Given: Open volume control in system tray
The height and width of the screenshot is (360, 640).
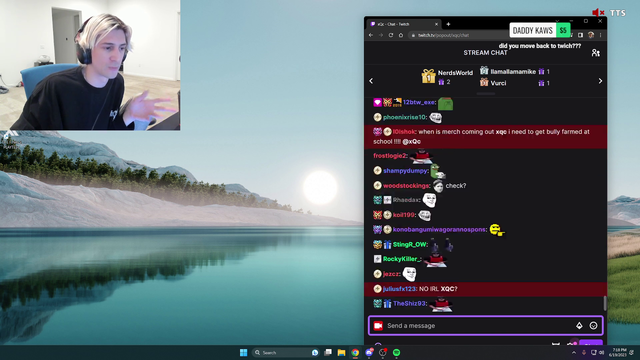Looking at the screenshot, I should [601, 352].
